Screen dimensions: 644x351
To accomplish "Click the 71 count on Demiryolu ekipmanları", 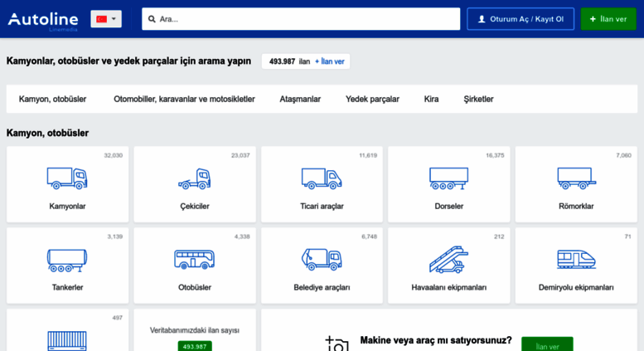I will (x=627, y=236).
